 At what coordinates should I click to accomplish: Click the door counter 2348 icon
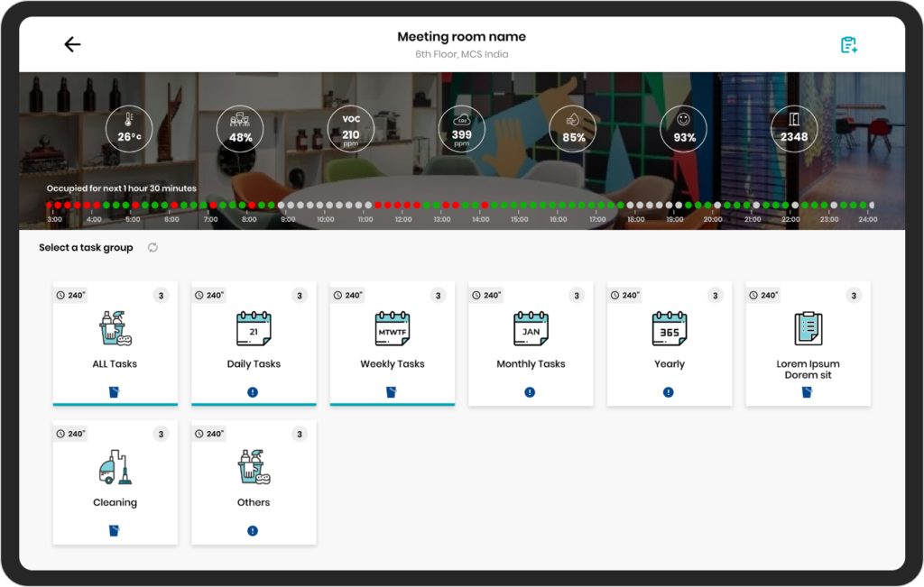pyautogui.click(x=794, y=128)
